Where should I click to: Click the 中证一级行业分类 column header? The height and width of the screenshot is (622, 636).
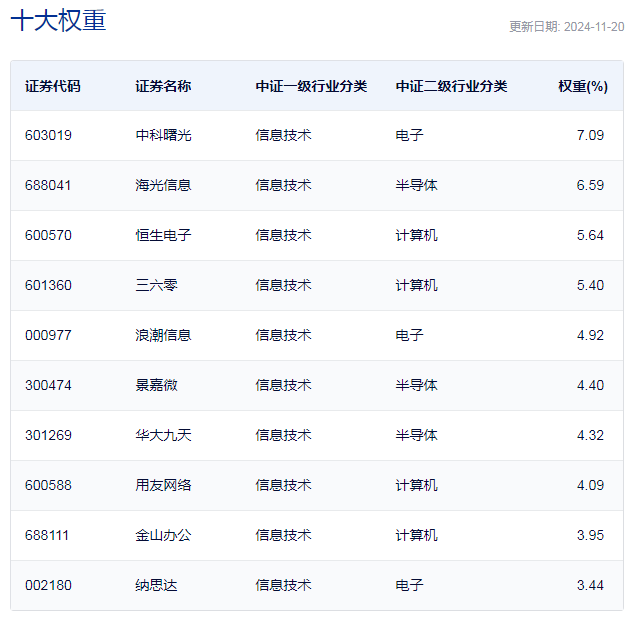pos(311,86)
